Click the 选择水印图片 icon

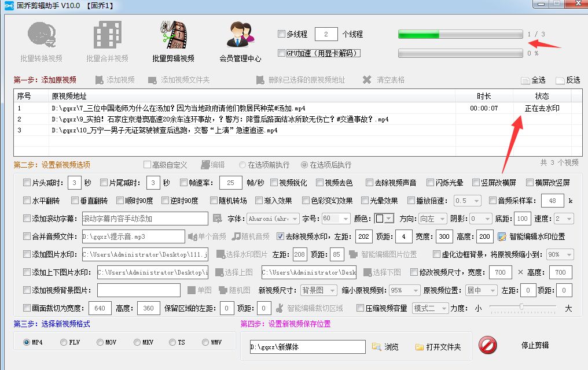(x=220, y=254)
